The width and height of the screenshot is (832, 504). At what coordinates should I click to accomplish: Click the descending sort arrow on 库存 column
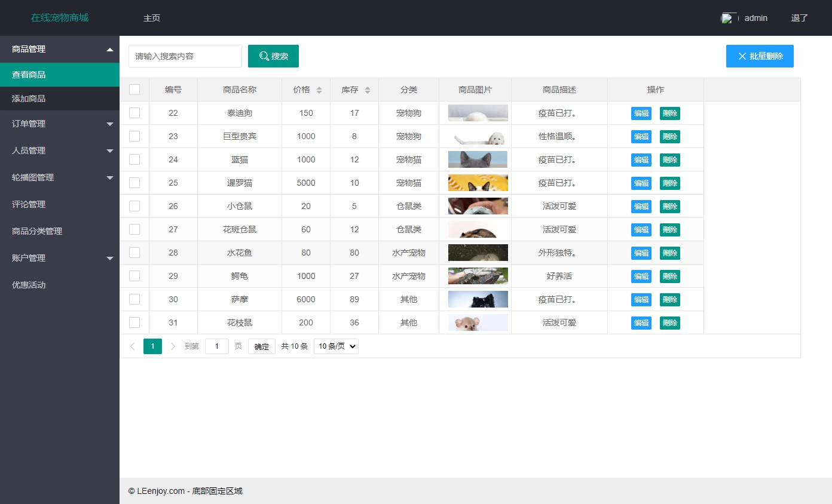coord(366,93)
